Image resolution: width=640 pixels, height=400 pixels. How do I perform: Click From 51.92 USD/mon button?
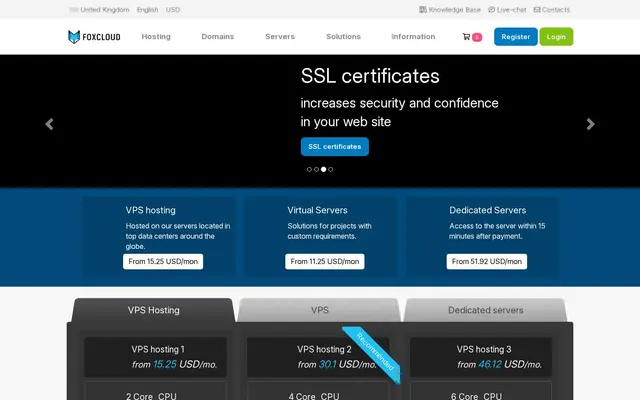(487, 262)
